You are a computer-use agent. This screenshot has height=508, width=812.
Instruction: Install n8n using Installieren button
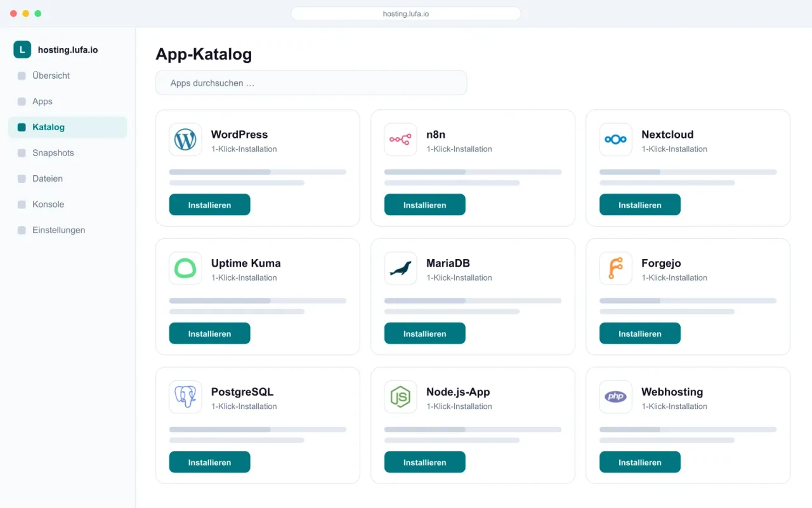(x=424, y=205)
